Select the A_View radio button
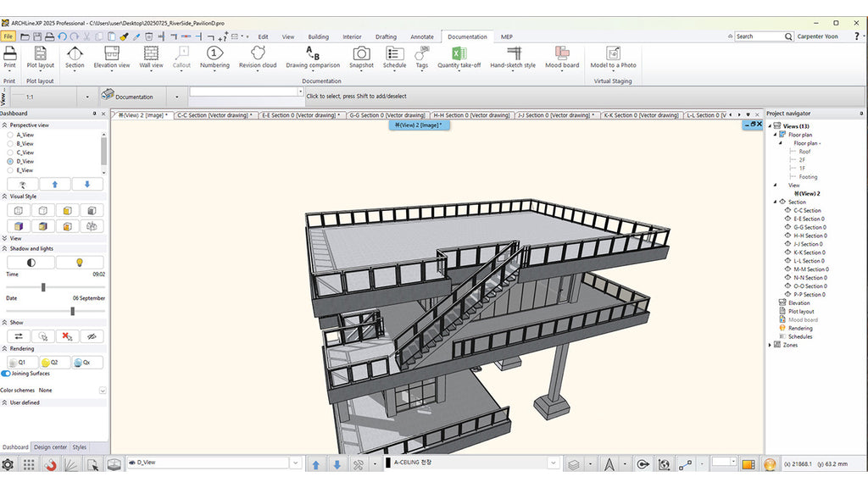 point(10,135)
